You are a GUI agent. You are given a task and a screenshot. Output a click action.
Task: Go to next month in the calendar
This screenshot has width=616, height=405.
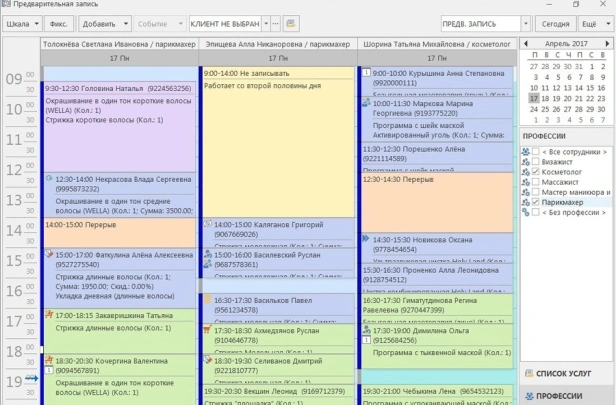608,44
